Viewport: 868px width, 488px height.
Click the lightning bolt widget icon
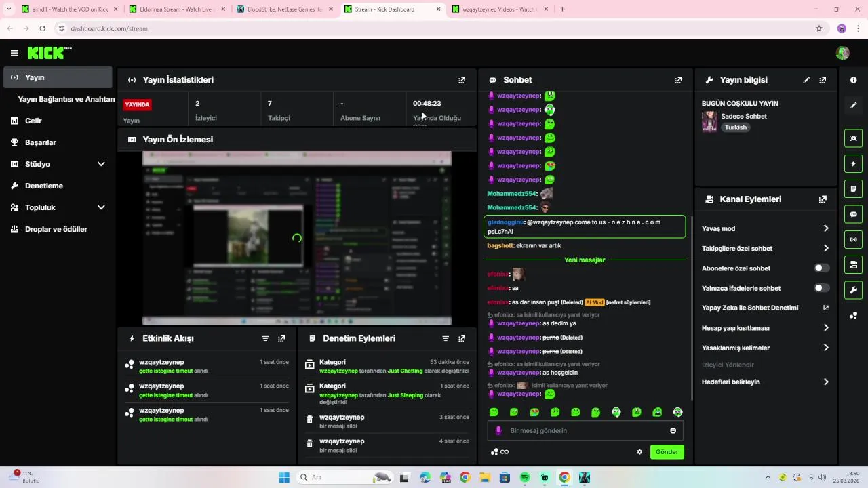click(853, 163)
